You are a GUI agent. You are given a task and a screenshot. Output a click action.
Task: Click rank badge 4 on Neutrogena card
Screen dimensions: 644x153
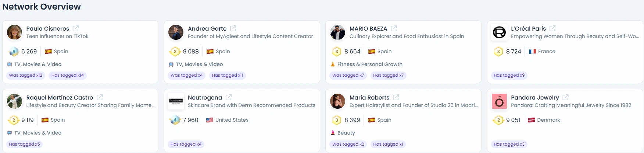[175, 120]
